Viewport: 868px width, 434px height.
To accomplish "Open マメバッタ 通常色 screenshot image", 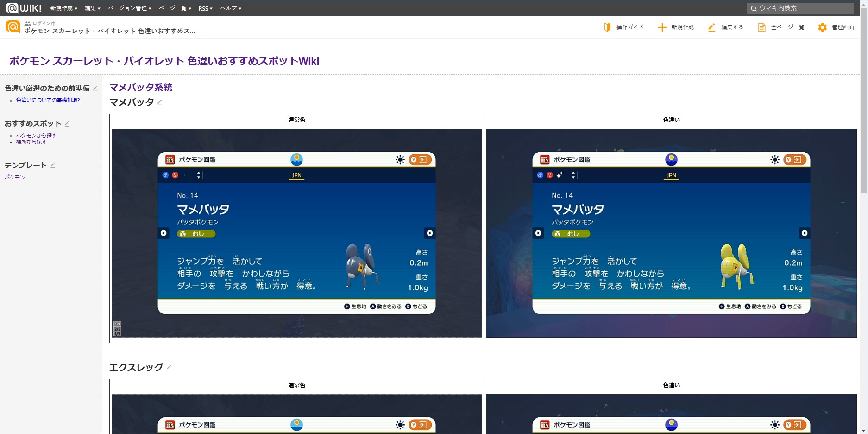I will [x=297, y=233].
